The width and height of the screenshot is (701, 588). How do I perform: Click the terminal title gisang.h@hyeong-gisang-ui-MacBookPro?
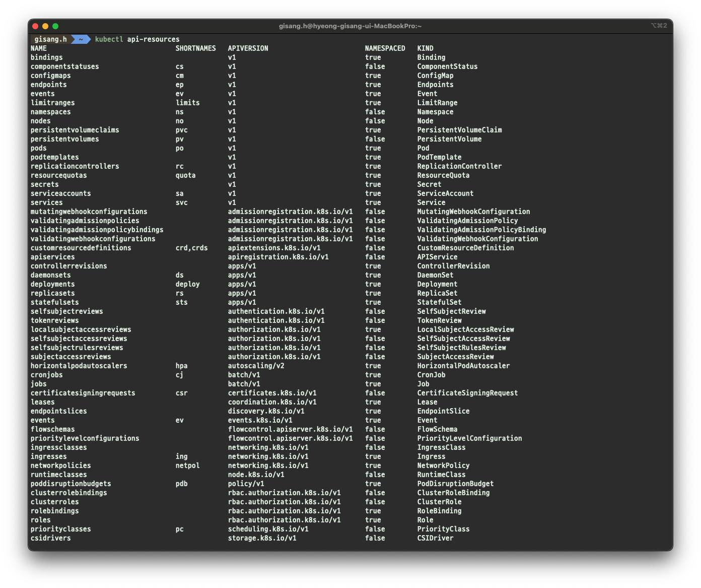coord(350,26)
